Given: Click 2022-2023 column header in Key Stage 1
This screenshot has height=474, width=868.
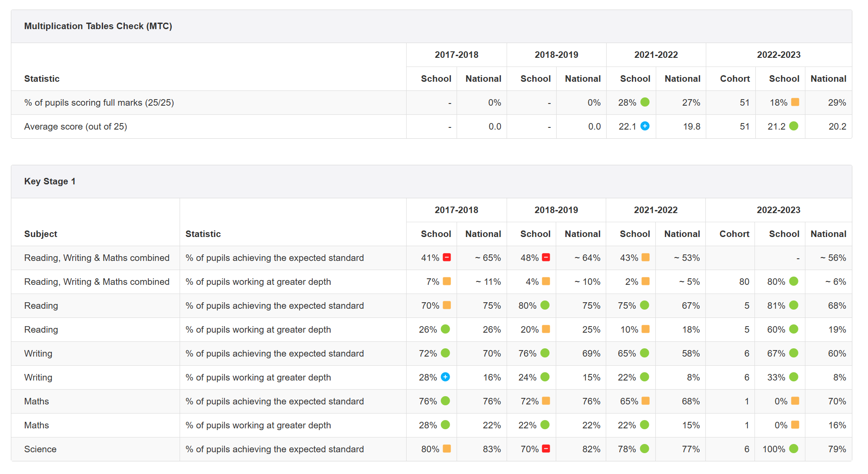Looking at the screenshot, I should [778, 210].
